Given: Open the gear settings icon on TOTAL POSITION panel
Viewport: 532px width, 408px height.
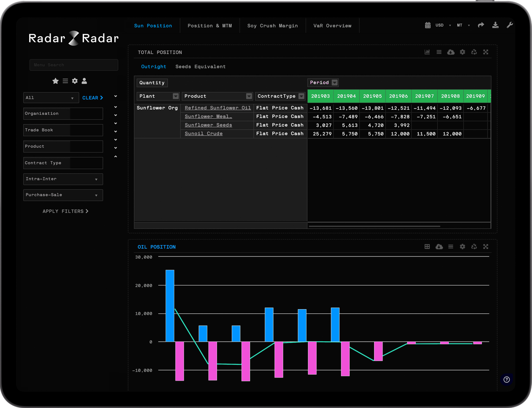Looking at the screenshot, I should 462,52.
